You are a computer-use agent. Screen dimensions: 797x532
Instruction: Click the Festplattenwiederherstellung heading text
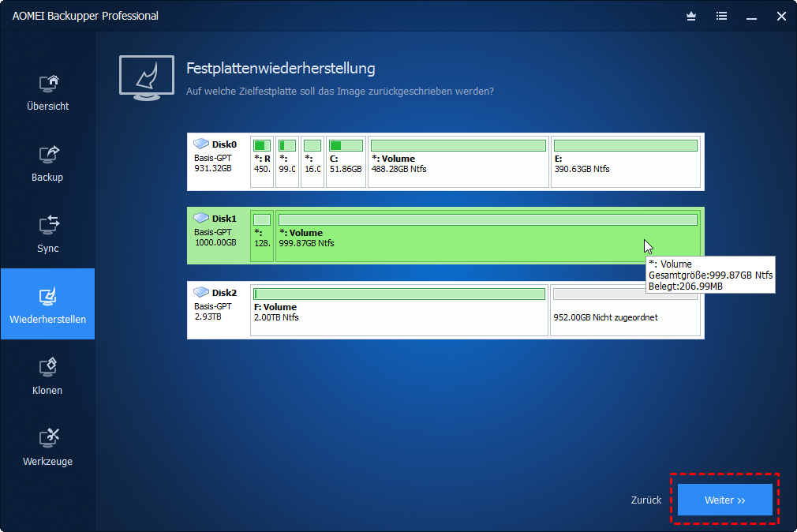coord(281,68)
